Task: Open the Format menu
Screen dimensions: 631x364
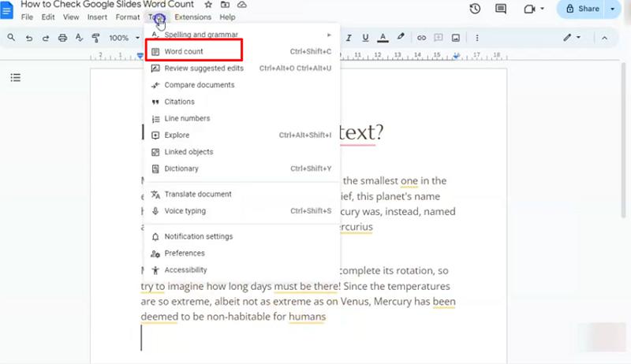Action: pos(128,17)
